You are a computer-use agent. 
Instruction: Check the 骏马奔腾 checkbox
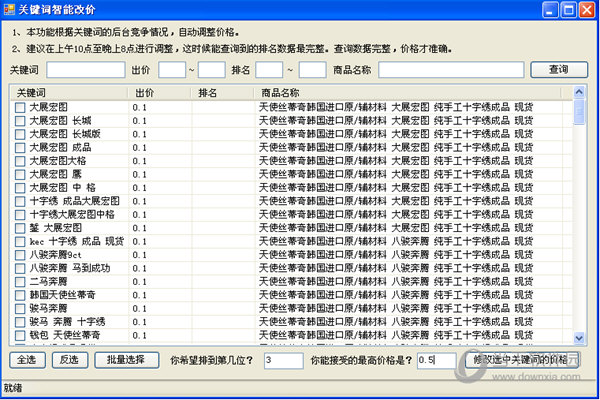[20, 309]
